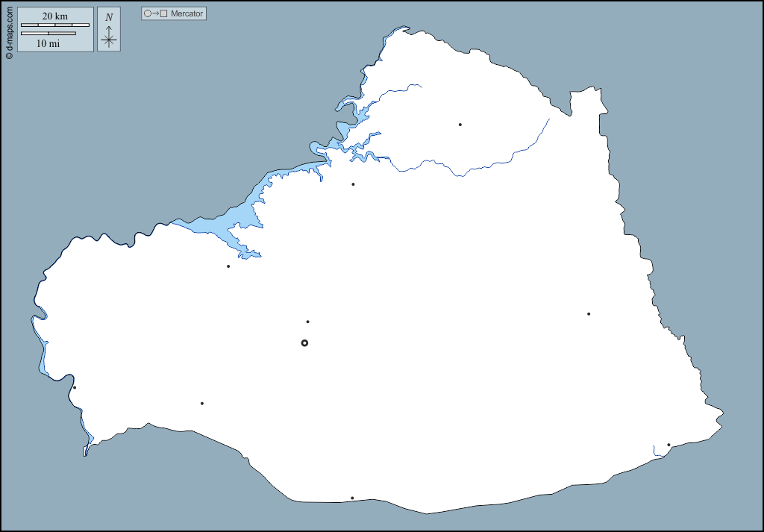Select the Mercator projection label
The height and width of the screenshot is (532, 764).
coord(187,13)
